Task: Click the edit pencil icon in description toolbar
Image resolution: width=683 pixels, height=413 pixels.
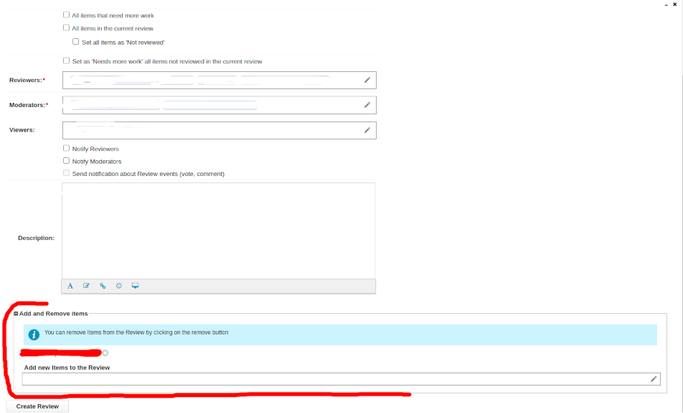Action: tap(86, 286)
